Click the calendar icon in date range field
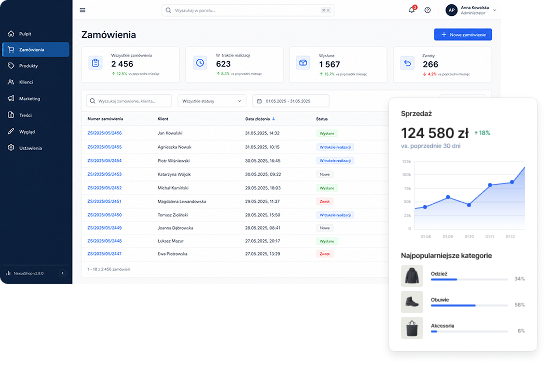Screen dimensions: 548x366 (x=259, y=101)
